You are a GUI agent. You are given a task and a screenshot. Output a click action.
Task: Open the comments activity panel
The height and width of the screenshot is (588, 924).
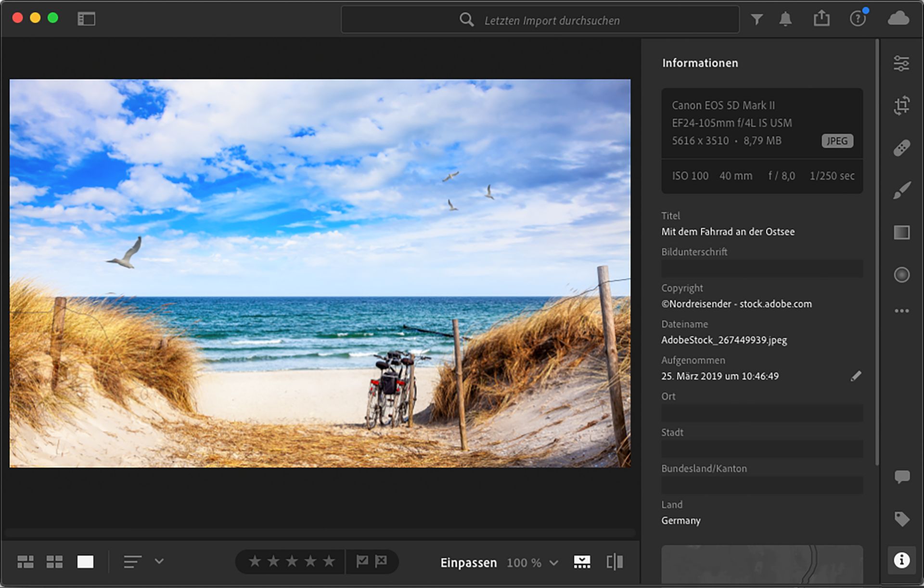point(901,477)
